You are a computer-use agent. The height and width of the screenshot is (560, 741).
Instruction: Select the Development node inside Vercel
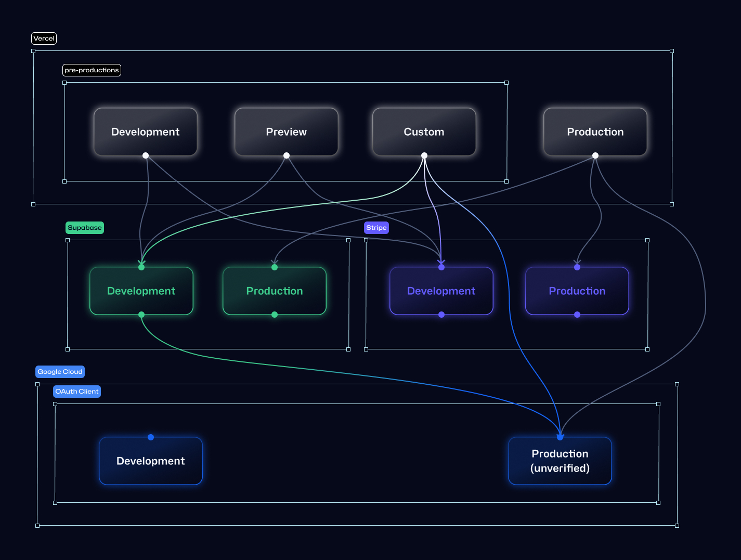coord(146,132)
